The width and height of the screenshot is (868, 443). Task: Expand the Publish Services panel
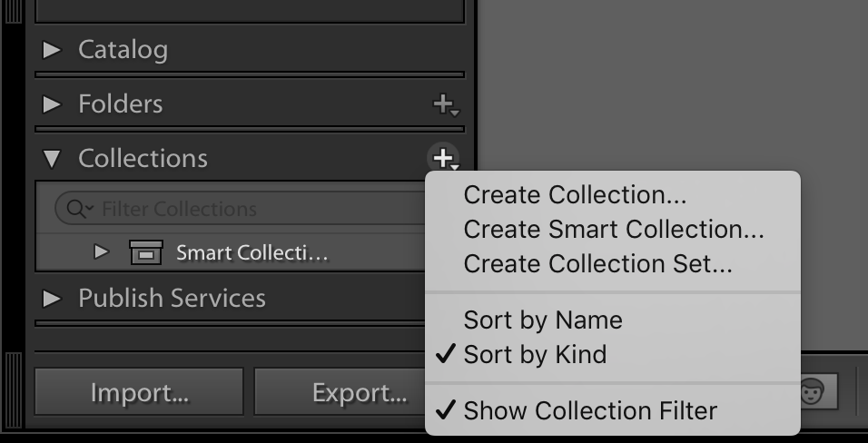tap(52, 298)
